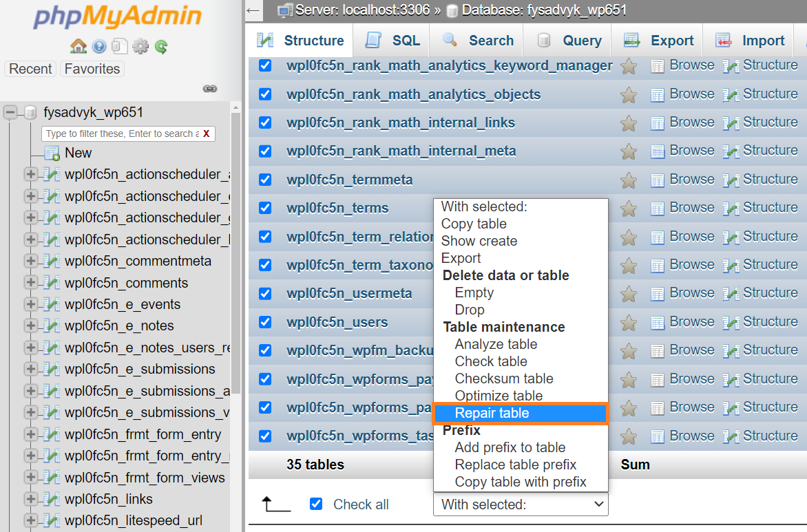The image size is (807, 532).
Task: Open the With selected dropdown at the bottom
Action: coord(520,504)
